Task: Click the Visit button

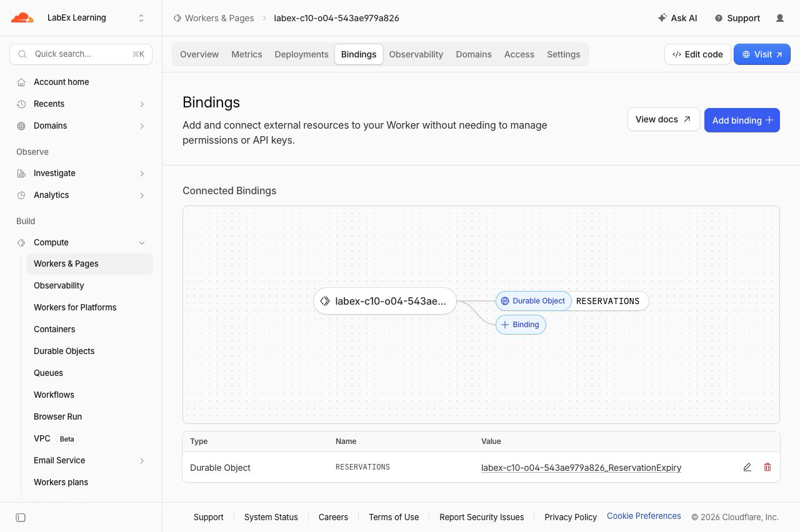Action: coord(762,54)
